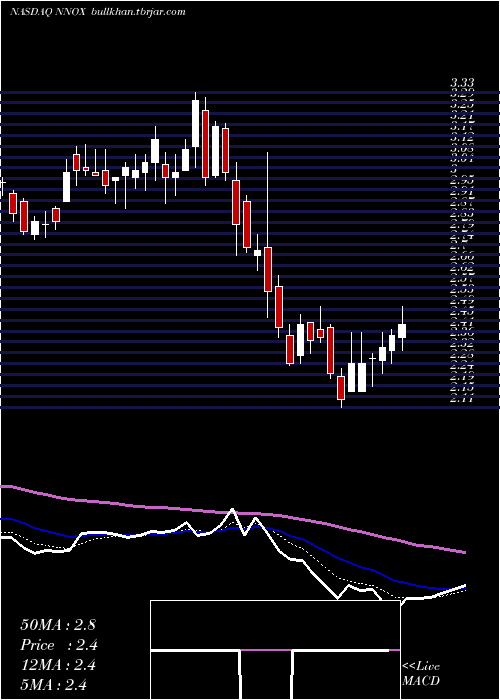Click the tallest white candlestick at the peak
The width and height of the screenshot is (500, 700).
pos(196,123)
